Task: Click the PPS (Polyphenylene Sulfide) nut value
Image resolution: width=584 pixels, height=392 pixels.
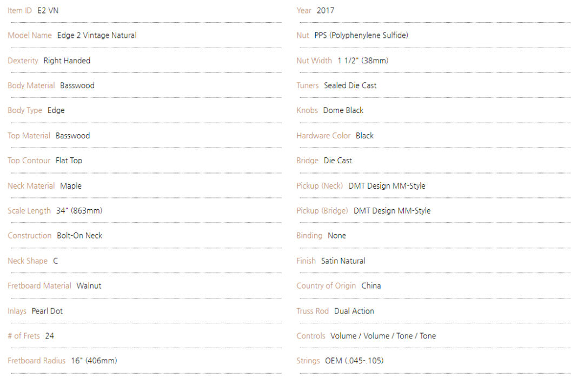Action: click(x=361, y=35)
